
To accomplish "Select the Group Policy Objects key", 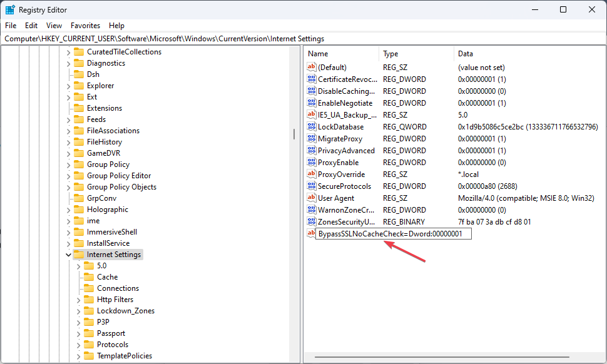I will (x=121, y=187).
